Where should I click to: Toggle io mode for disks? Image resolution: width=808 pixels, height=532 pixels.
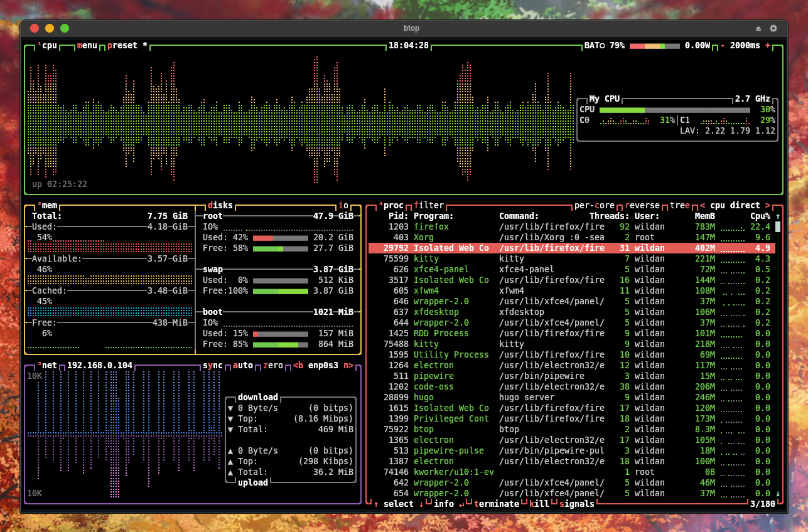pyautogui.click(x=343, y=205)
